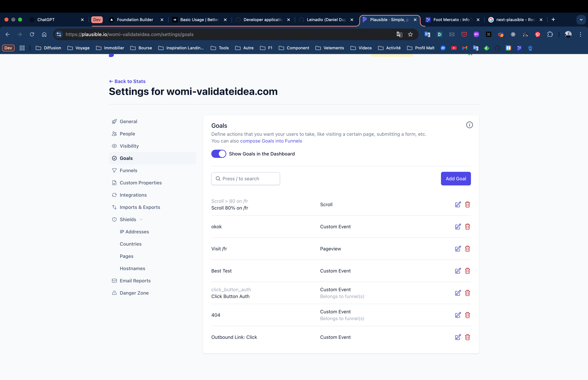Click the edit icon for okok goal
This screenshot has width=588, height=380.
(x=458, y=227)
